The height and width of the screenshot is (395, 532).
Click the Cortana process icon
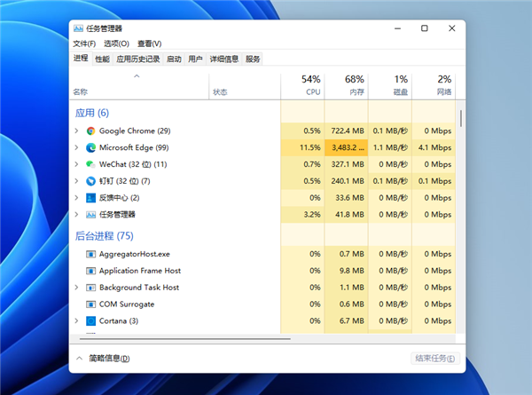pyautogui.click(x=90, y=320)
